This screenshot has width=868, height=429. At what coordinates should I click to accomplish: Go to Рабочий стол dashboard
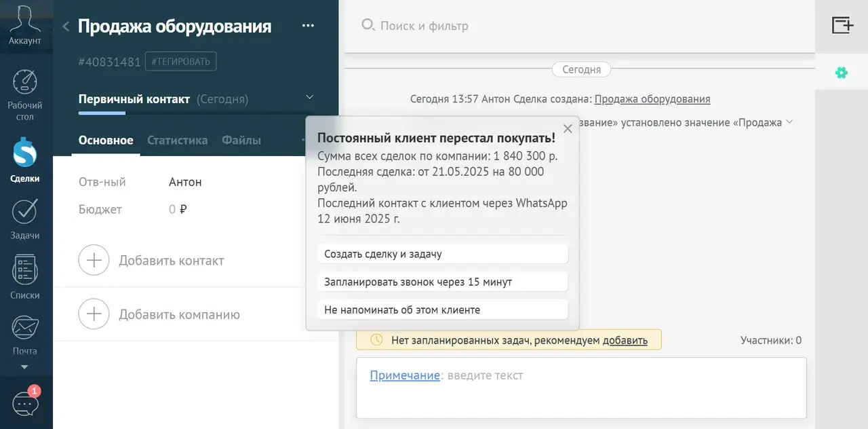click(x=25, y=94)
